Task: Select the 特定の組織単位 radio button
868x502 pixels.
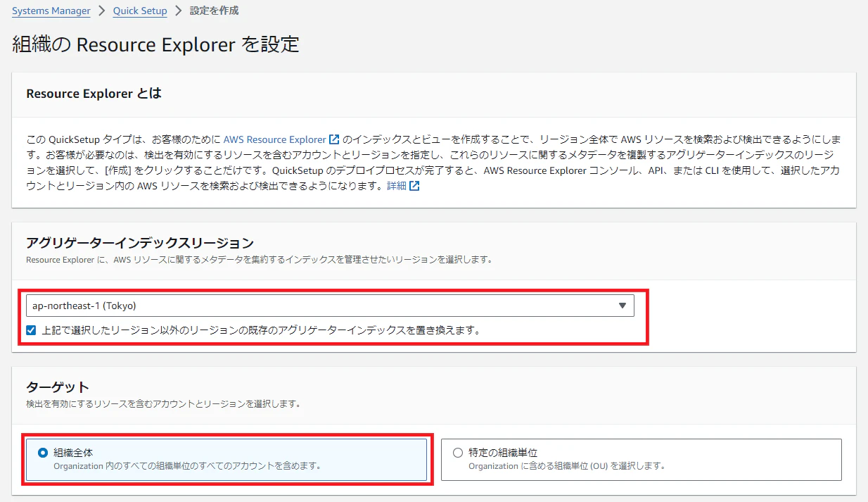Action: (x=459, y=453)
